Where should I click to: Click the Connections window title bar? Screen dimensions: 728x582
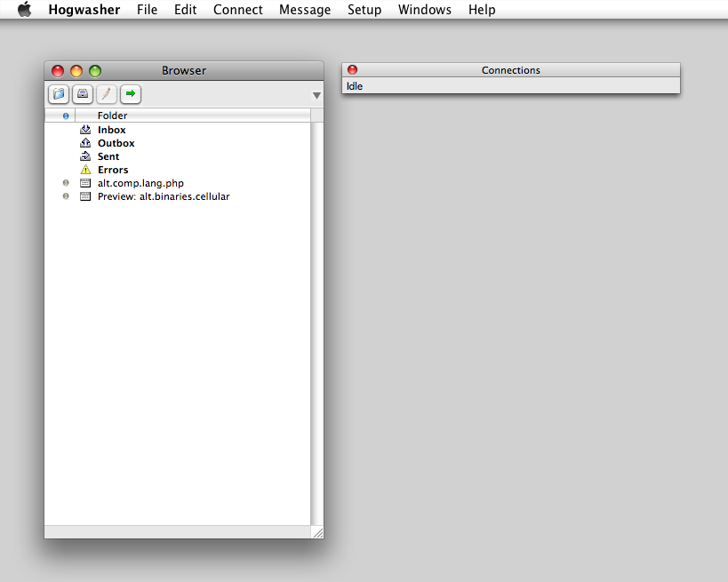pyautogui.click(x=511, y=70)
